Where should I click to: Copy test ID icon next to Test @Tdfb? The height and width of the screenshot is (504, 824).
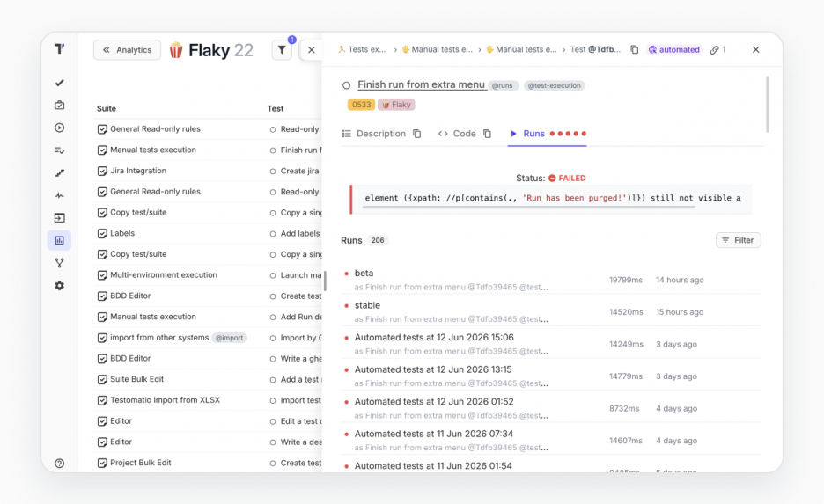[x=635, y=49]
